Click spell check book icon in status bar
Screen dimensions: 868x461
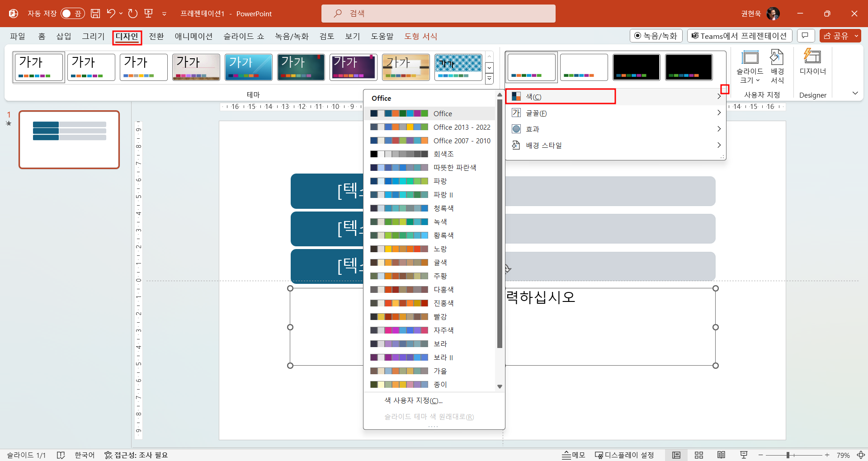pyautogui.click(x=61, y=455)
